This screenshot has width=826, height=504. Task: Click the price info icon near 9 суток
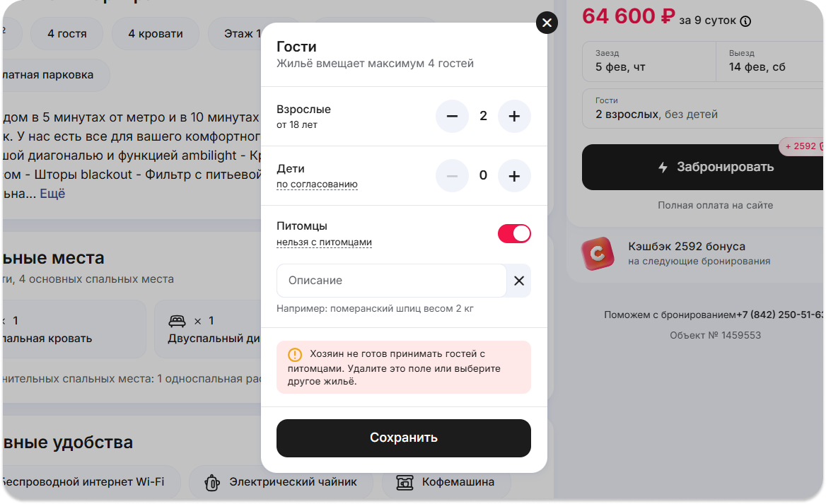[x=745, y=21]
